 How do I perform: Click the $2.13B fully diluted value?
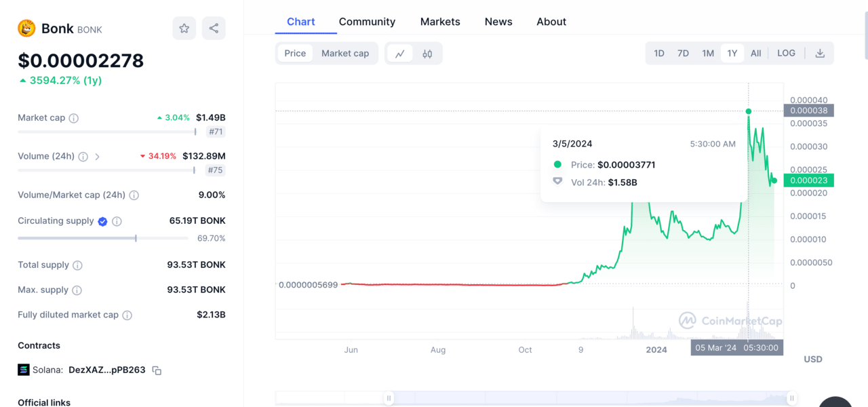click(x=211, y=315)
